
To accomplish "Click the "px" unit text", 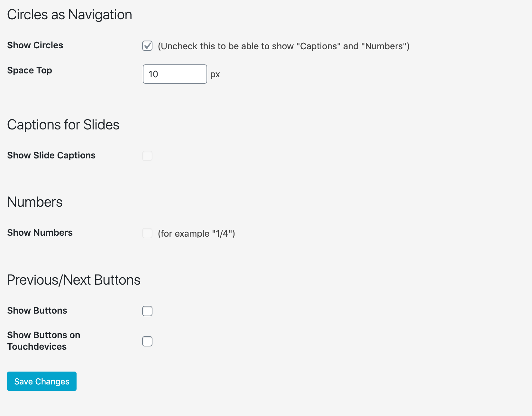I will coord(215,75).
